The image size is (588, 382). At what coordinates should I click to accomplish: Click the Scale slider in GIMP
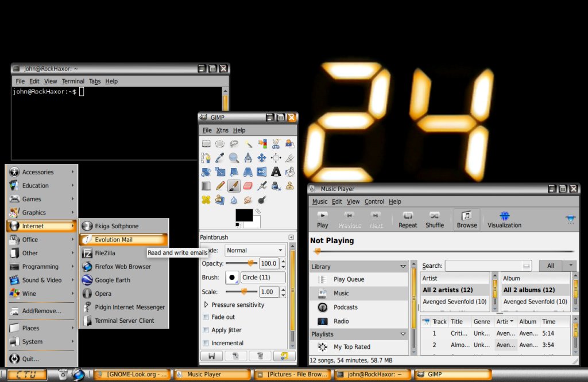pyautogui.click(x=241, y=291)
